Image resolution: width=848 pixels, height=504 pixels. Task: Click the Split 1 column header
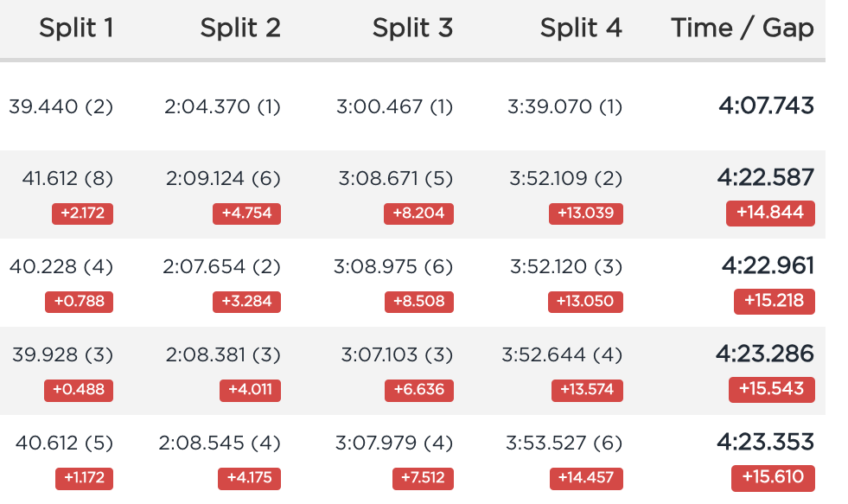[x=76, y=28]
